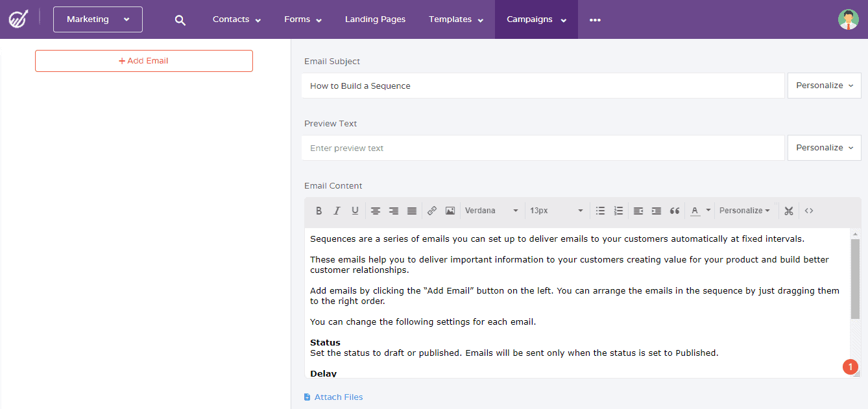Viewport: 868px width, 409px height.
Task: Expand the Personalize dropdown next to Email Subject
Action: 824,85
